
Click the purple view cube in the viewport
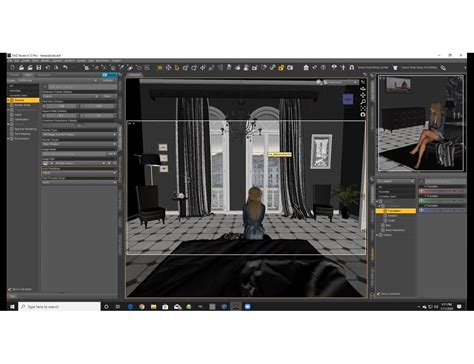click(348, 99)
